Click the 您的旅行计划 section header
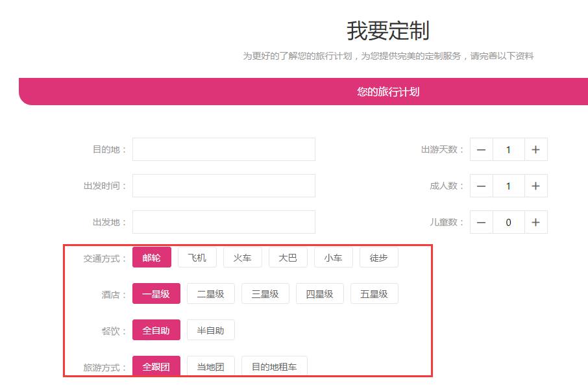 387,92
